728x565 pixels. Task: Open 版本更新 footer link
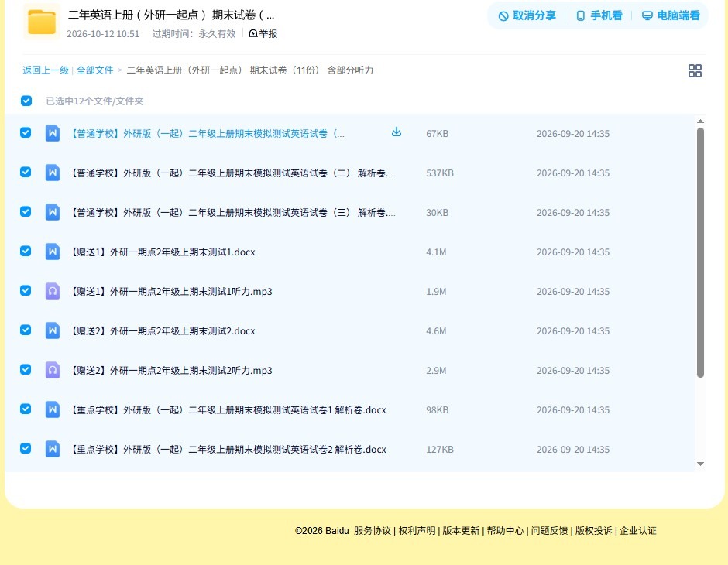(461, 531)
